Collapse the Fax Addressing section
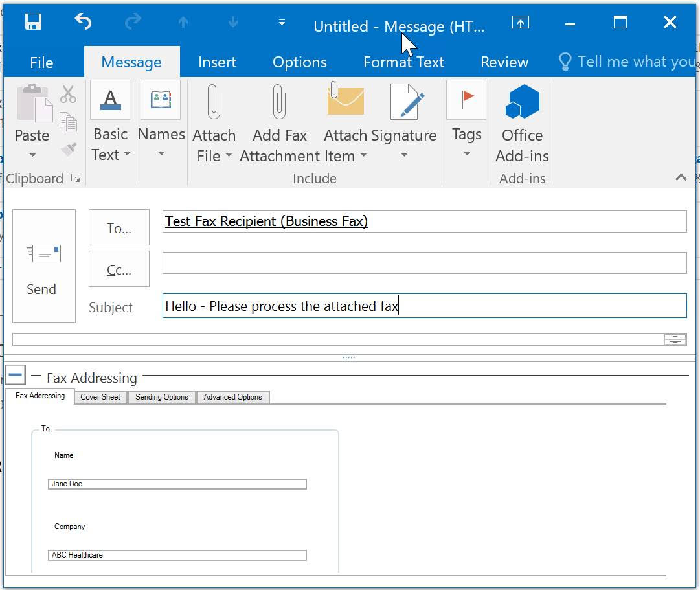 [x=15, y=374]
